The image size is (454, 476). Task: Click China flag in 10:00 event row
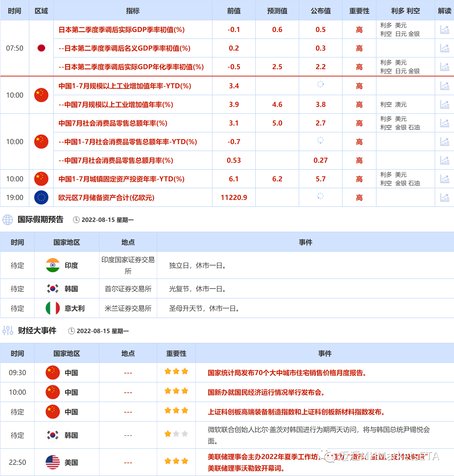(x=52, y=392)
